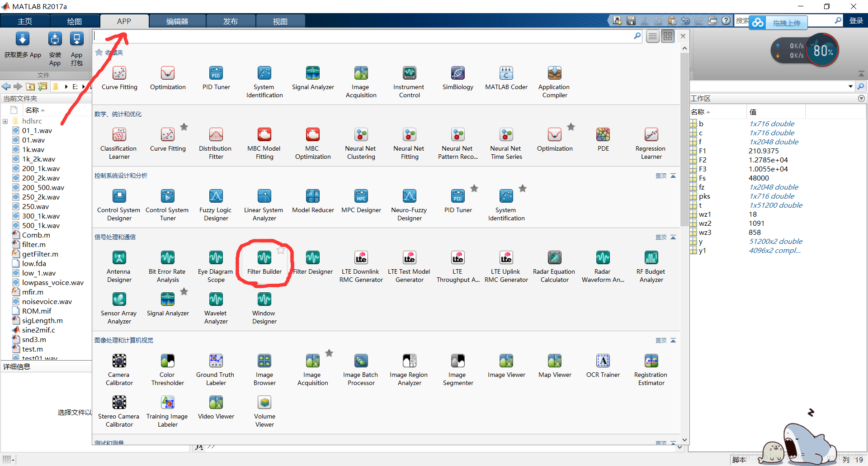Select workspace variable Fs
Screen dimensions: 868x466
[702, 178]
